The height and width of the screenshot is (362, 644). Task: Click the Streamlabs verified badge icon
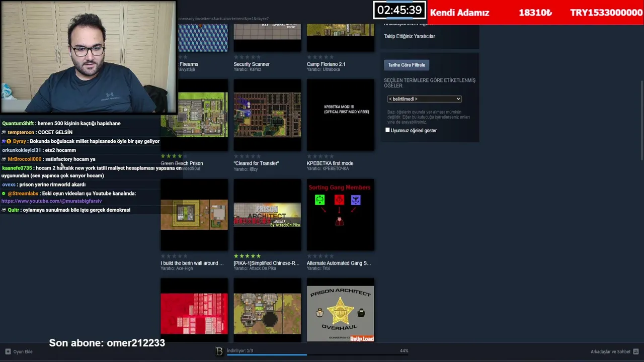point(4,194)
